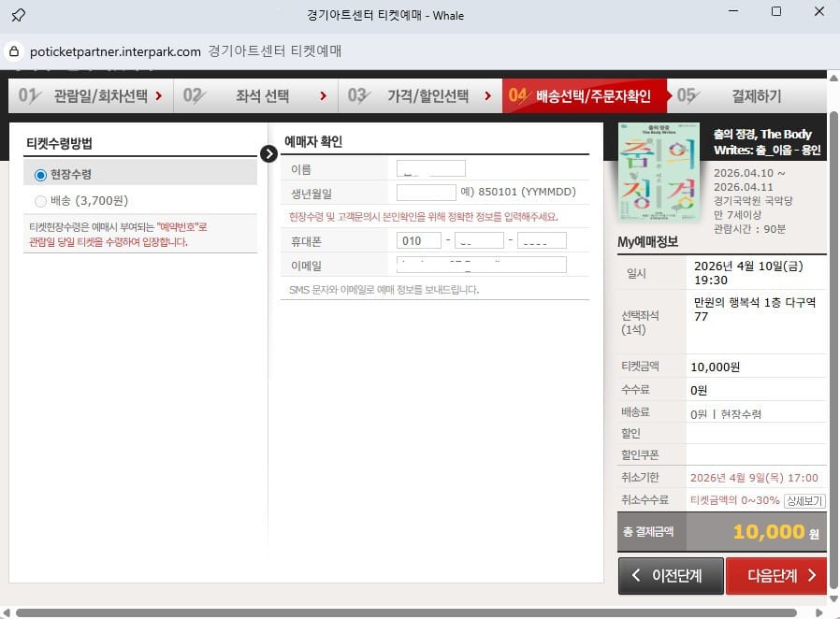Image resolution: width=840 pixels, height=619 pixels.
Task: Click 다음단계 next step button
Action: pos(776,576)
